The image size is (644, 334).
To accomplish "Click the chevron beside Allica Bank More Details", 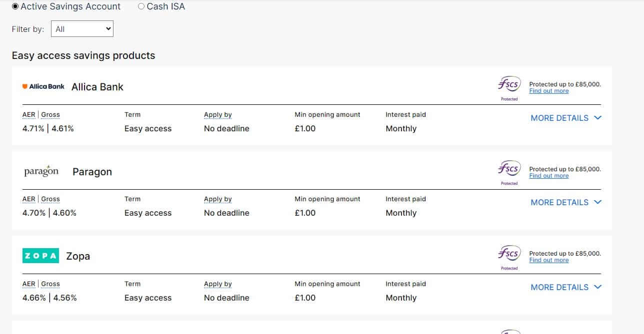I will point(597,118).
